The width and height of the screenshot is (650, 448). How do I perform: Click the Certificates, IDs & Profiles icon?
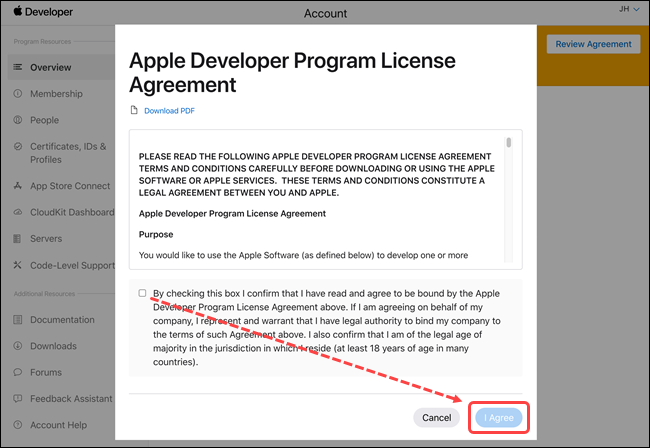19,146
